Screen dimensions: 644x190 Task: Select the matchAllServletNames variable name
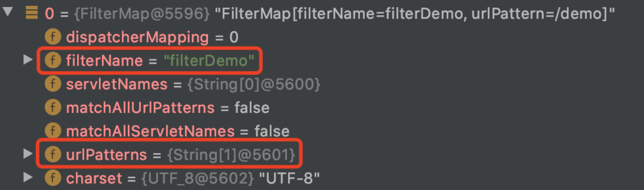[150, 131]
